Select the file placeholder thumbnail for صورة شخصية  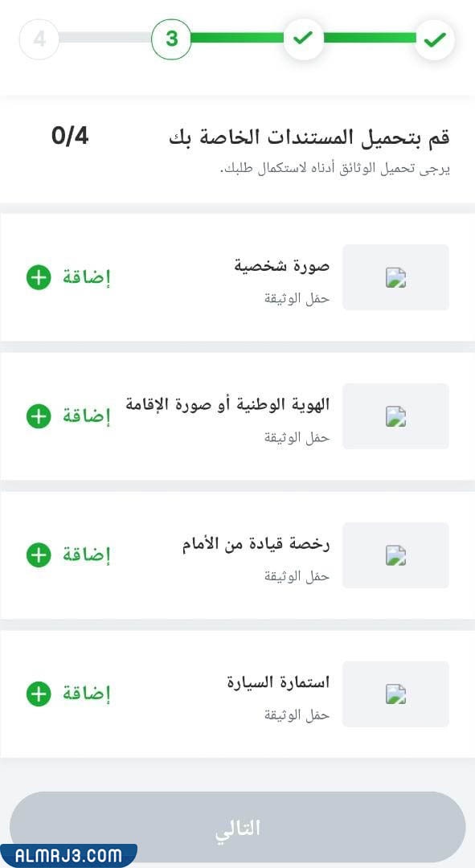click(395, 277)
